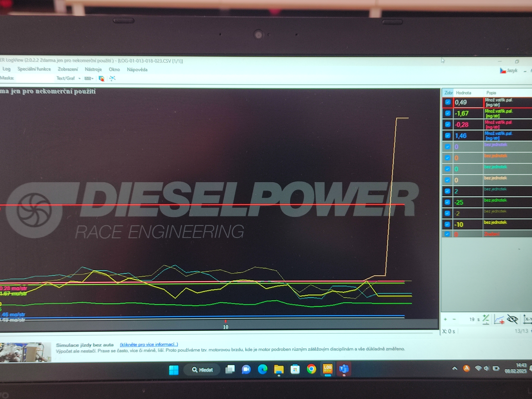Select the pink -0,28 value cell
Screen dimensions: 532x399
(468, 124)
